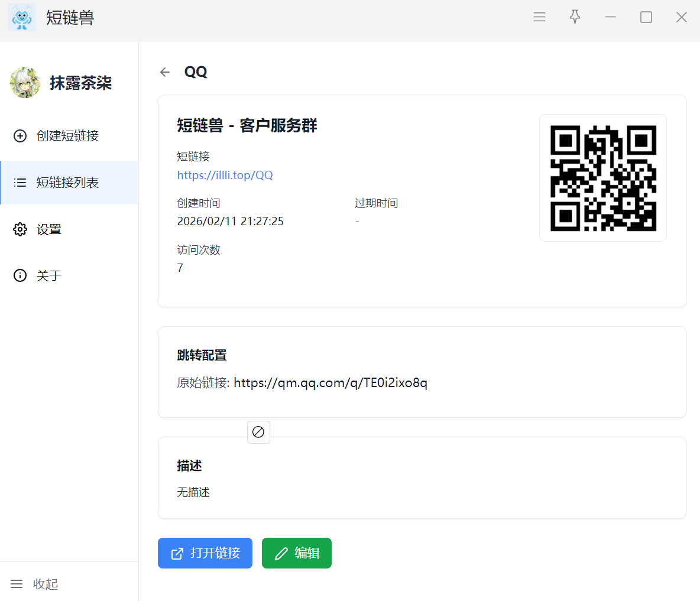This screenshot has height=601, width=700.
Task: Click the hamburger menu icon in title bar
Action: pos(539,17)
